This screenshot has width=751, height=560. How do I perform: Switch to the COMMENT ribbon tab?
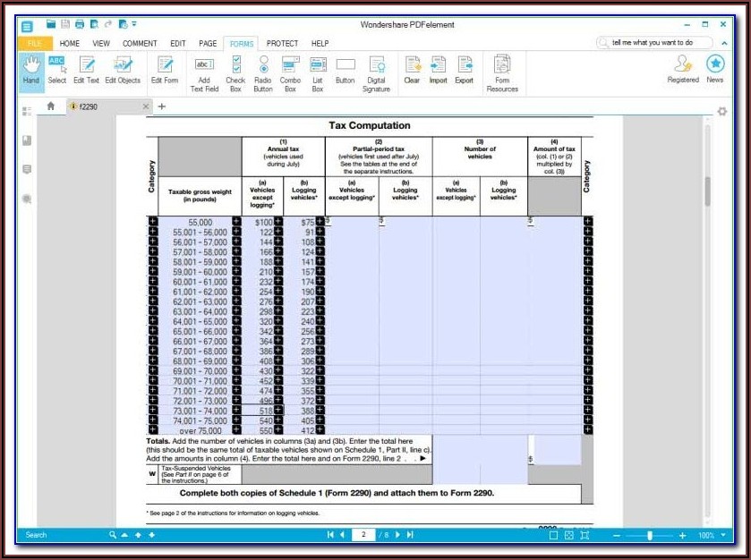140,43
